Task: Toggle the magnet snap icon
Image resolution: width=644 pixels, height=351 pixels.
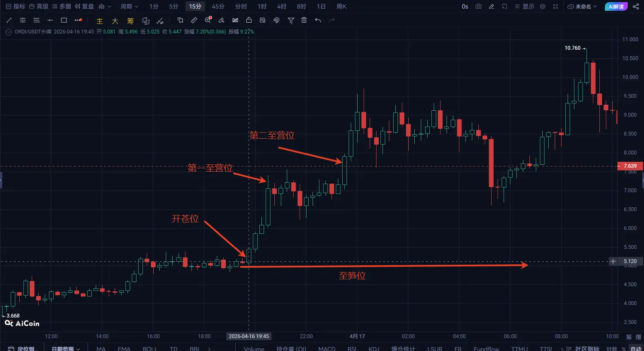Action: point(276,20)
